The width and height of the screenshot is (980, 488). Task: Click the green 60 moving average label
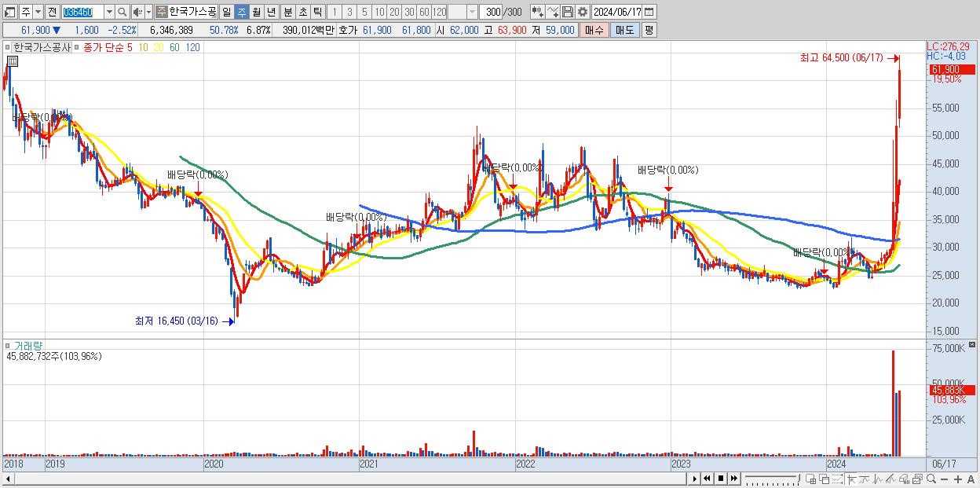(174, 47)
